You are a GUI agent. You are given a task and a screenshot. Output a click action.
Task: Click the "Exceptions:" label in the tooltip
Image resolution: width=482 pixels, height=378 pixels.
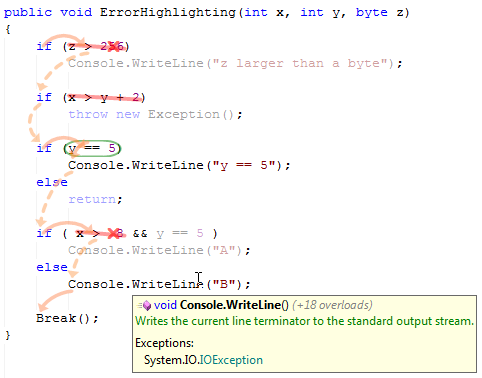(164, 343)
